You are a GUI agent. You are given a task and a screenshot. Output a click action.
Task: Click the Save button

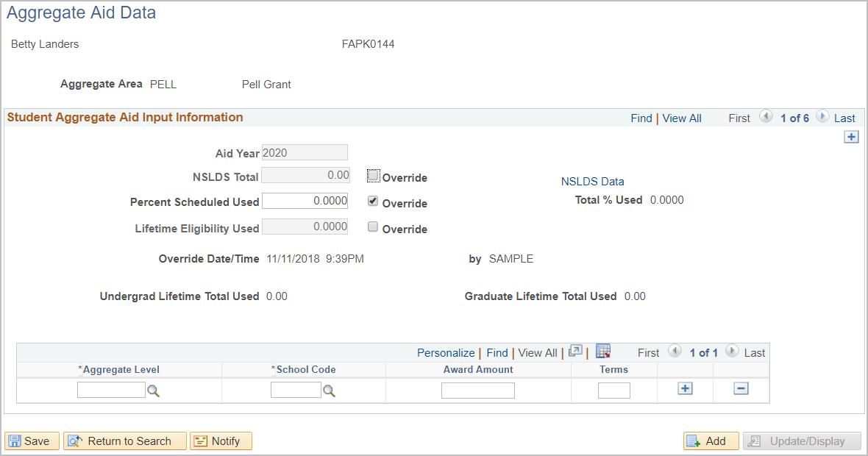click(32, 441)
